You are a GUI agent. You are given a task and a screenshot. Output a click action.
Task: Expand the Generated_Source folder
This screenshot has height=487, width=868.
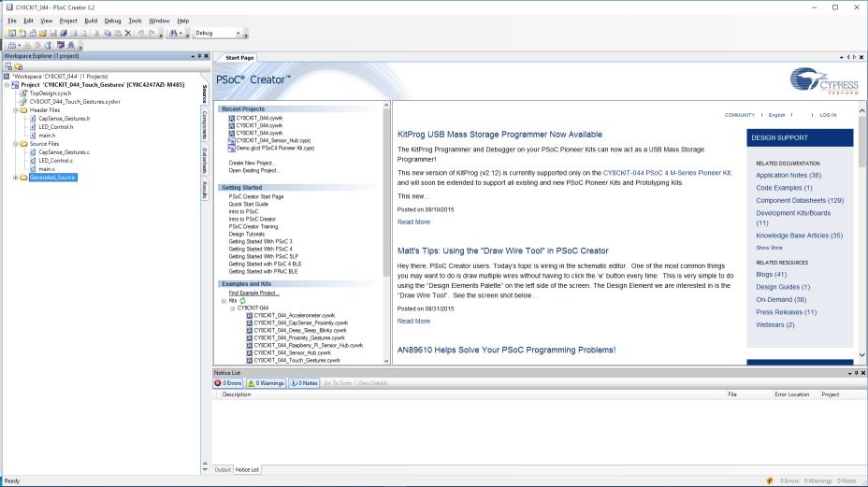(16, 178)
